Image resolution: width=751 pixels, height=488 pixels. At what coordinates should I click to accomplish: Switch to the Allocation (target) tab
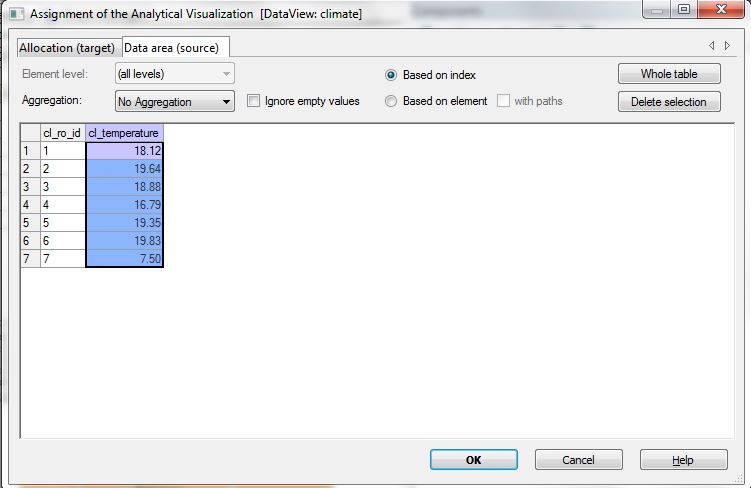tap(67, 48)
